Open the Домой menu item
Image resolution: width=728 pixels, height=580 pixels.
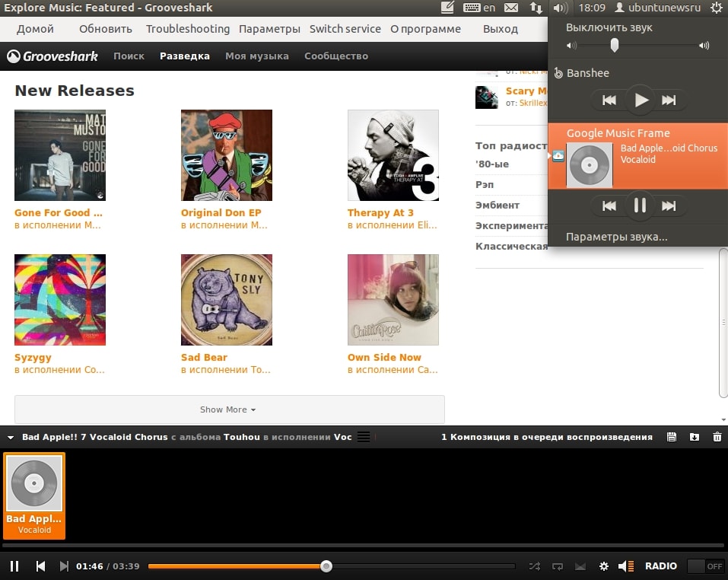coord(35,29)
